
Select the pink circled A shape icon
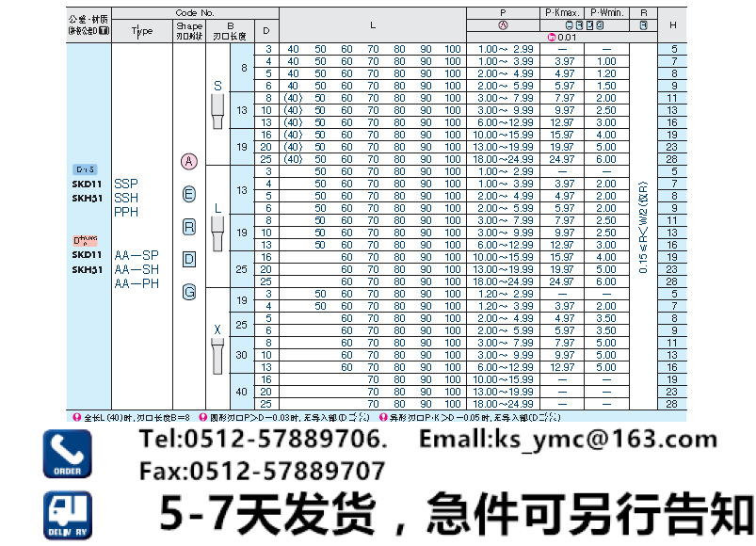click(189, 161)
